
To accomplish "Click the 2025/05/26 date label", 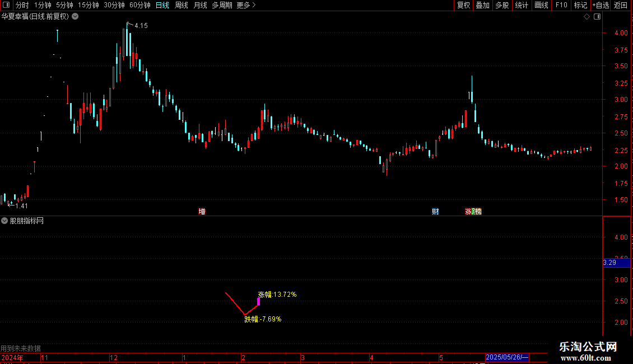I will click(507, 357).
